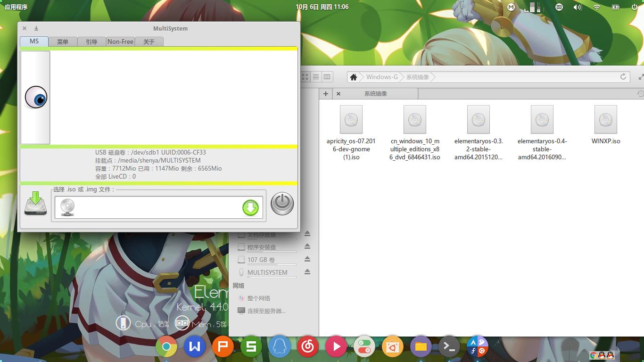Viewport: 644px width, 362px height.
Task: Click the restore/fullscreen arrows icon in file manager
Action: pyautogui.click(x=641, y=77)
